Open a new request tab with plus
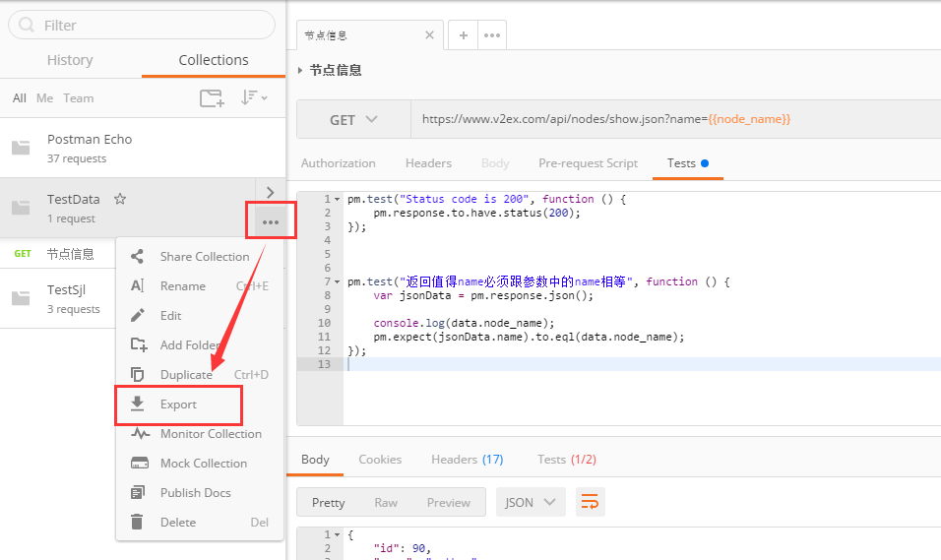Screen dimensions: 941x560 pos(464,34)
